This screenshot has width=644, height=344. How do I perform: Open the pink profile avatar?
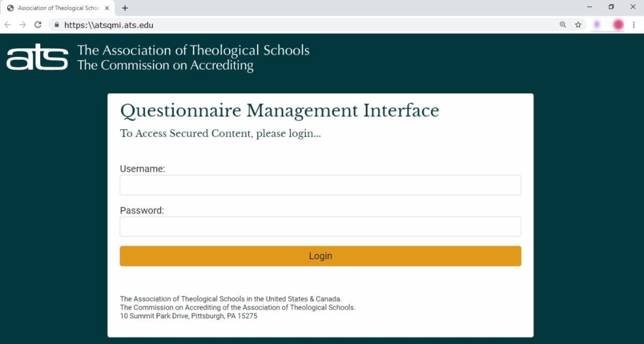pos(618,25)
